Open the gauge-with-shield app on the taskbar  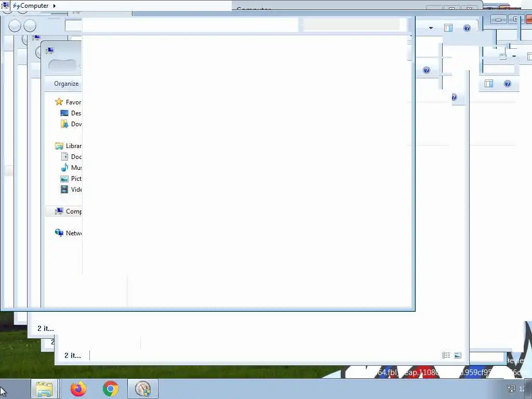(143, 389)
